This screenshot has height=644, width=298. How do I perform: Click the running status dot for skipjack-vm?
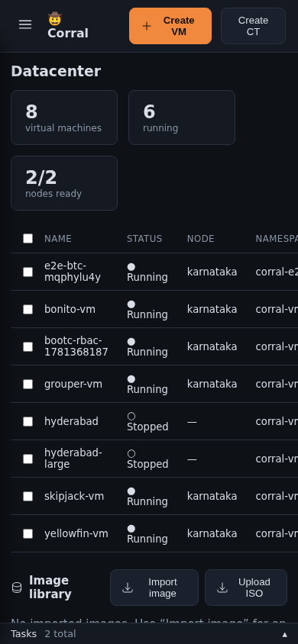pyautogui.click(x=131, y=491)
